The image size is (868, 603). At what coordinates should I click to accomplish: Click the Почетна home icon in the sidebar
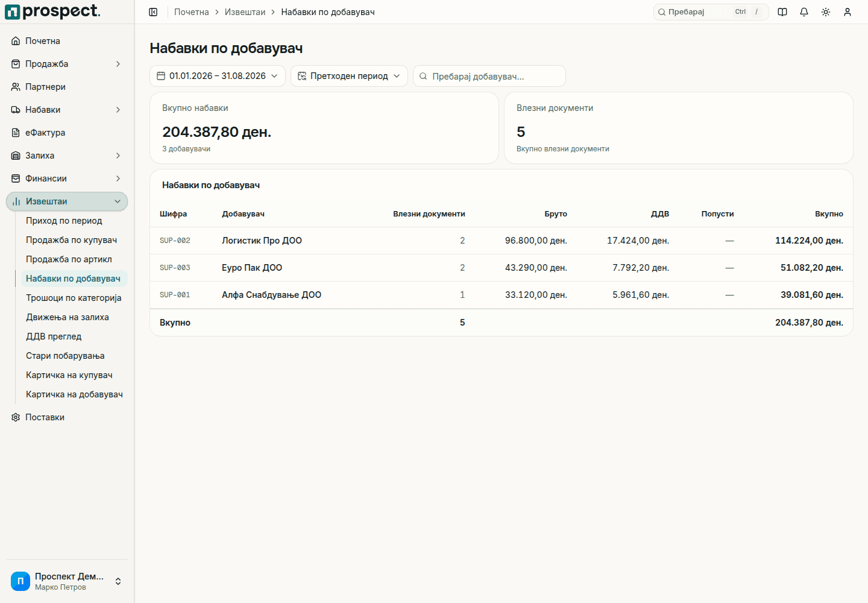tap(16, 41)
